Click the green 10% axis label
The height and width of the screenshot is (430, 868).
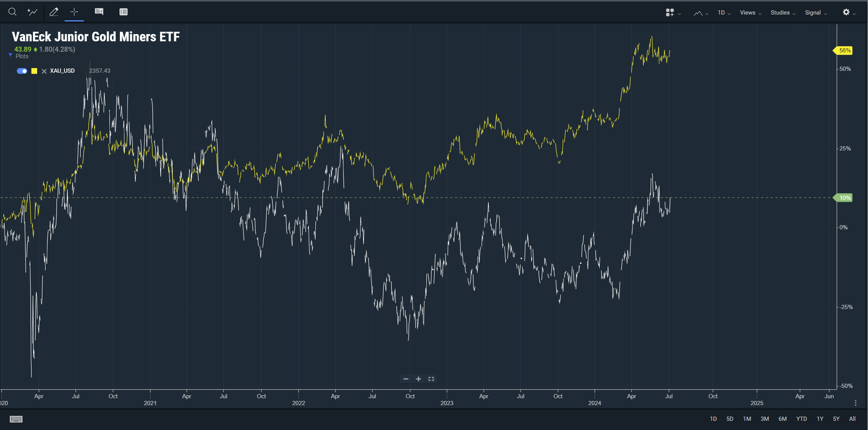pos(843,198)
